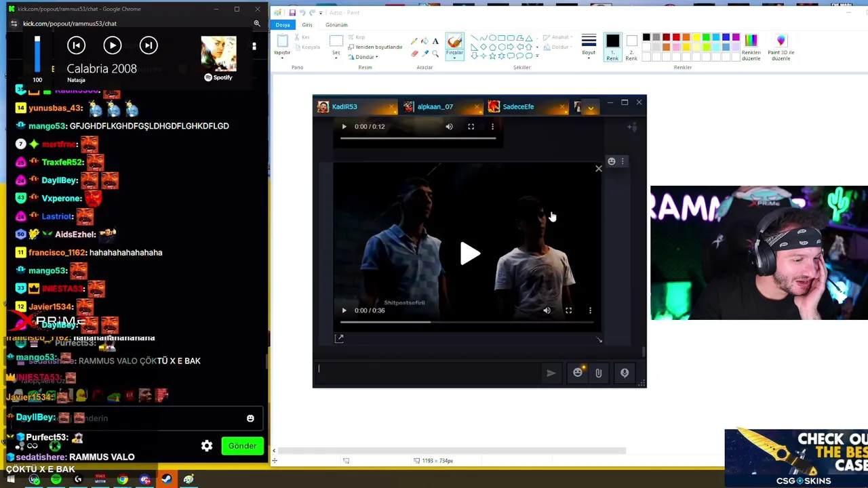
Task: Open Paint 3D ile düzenle
Action: point(781,47)
